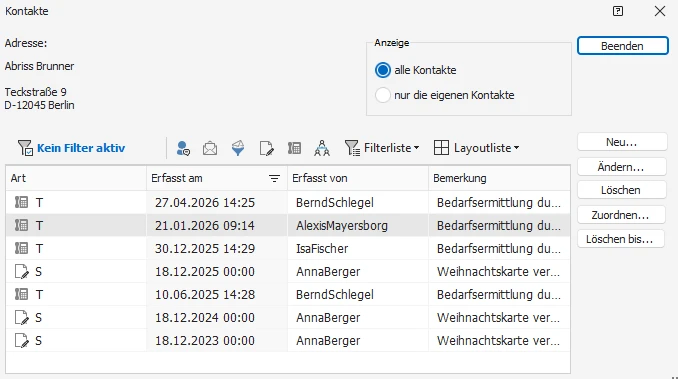Click phone icon in 10.06.2025 row

[21, 294]
